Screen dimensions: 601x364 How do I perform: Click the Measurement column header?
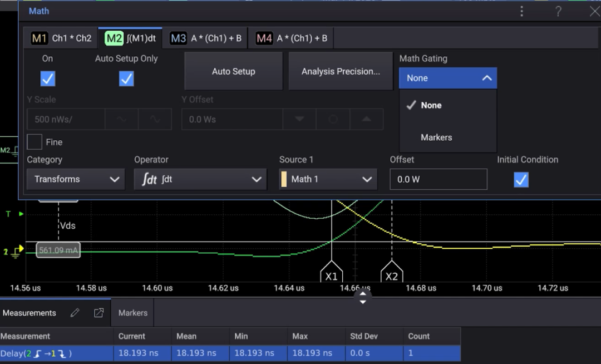(57, 336)
